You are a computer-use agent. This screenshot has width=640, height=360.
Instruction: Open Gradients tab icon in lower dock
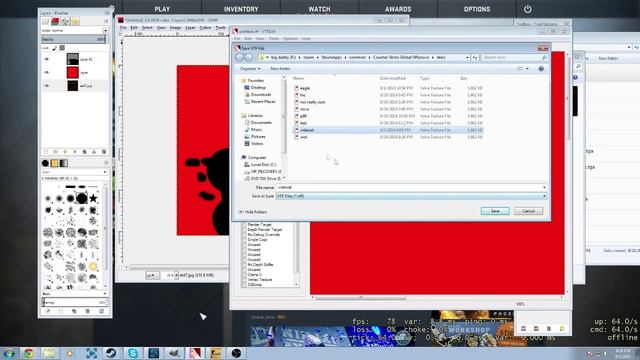click(x=64, y=163)
